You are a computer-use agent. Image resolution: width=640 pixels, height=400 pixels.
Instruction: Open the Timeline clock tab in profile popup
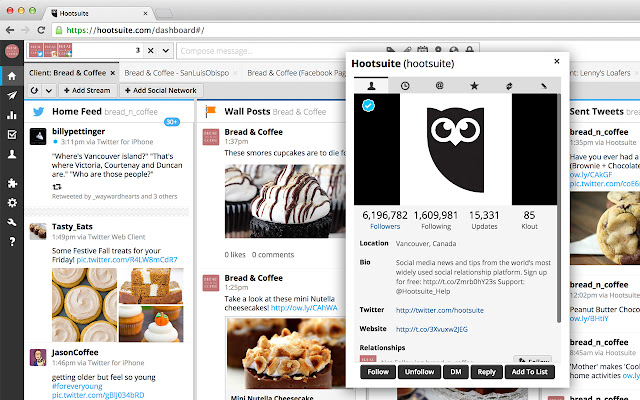405,85
